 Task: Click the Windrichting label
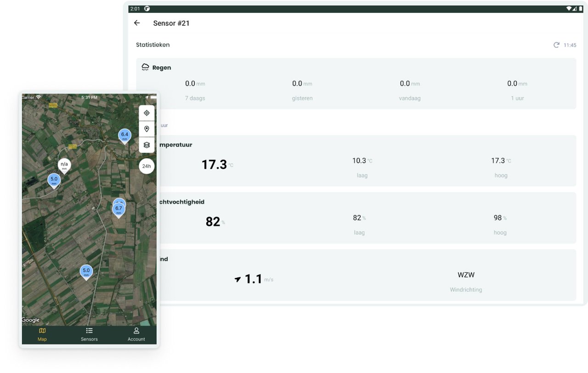pyautogui.click(x=466, y=290)
